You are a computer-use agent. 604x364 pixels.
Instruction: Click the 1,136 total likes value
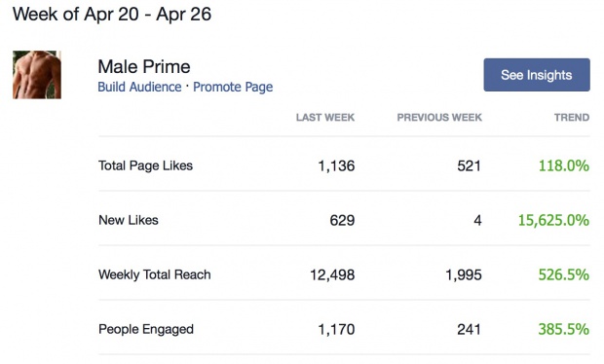point(336,166)
